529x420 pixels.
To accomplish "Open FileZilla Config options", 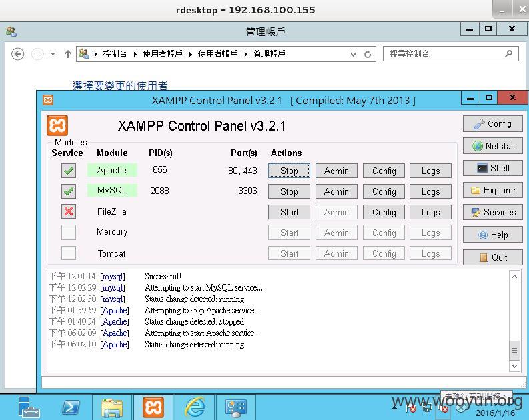I will tap(384, 212).
